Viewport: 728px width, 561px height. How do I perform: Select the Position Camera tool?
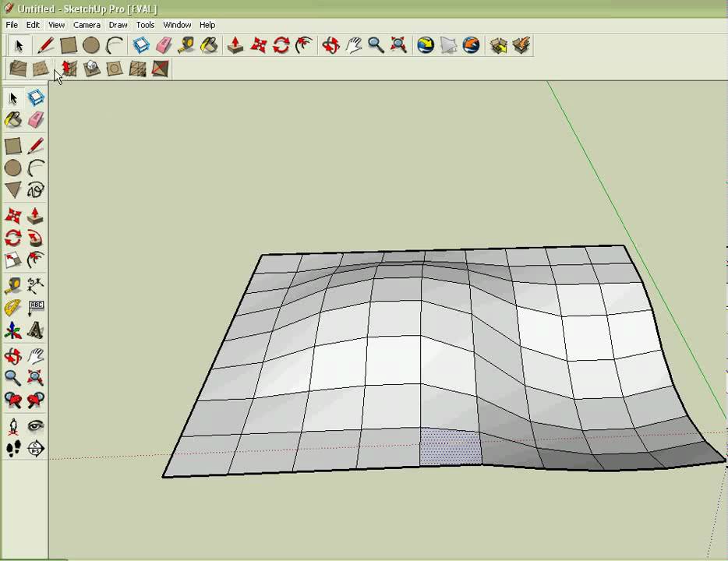point(13,426)
